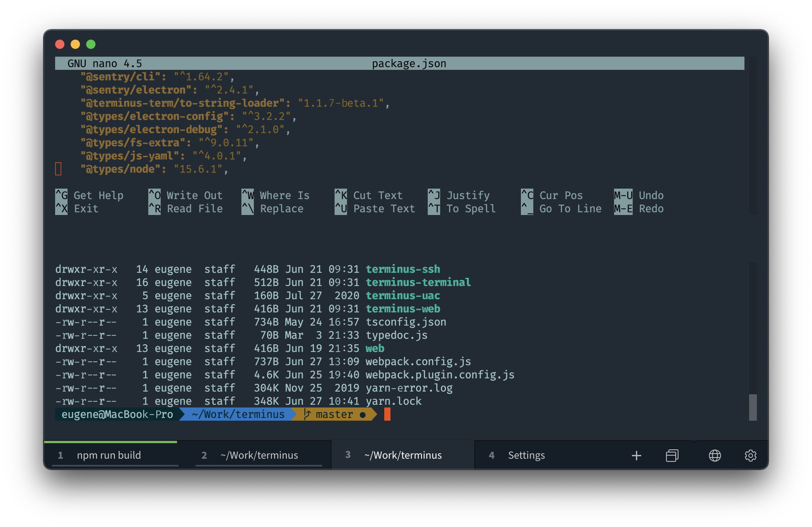Screen dimensions: 812x527
Task: Open settings via the gear icon
Action: tap(750, 456)
